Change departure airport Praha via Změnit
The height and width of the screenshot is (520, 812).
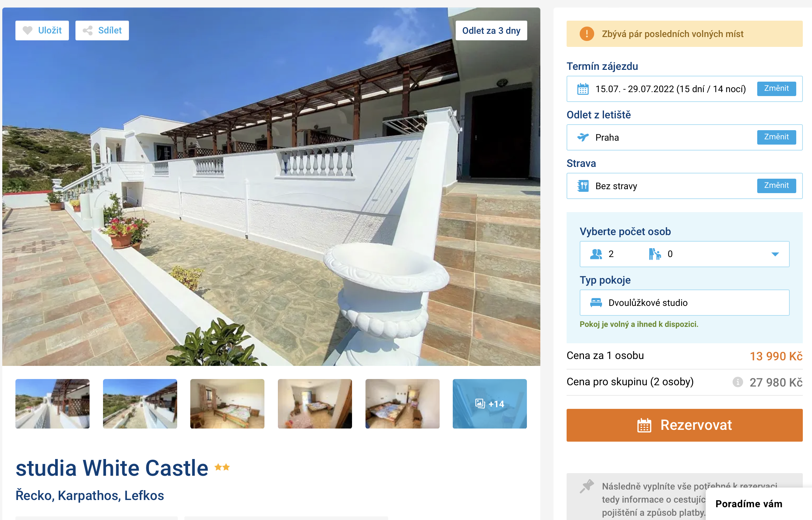(x=776, y=137)
